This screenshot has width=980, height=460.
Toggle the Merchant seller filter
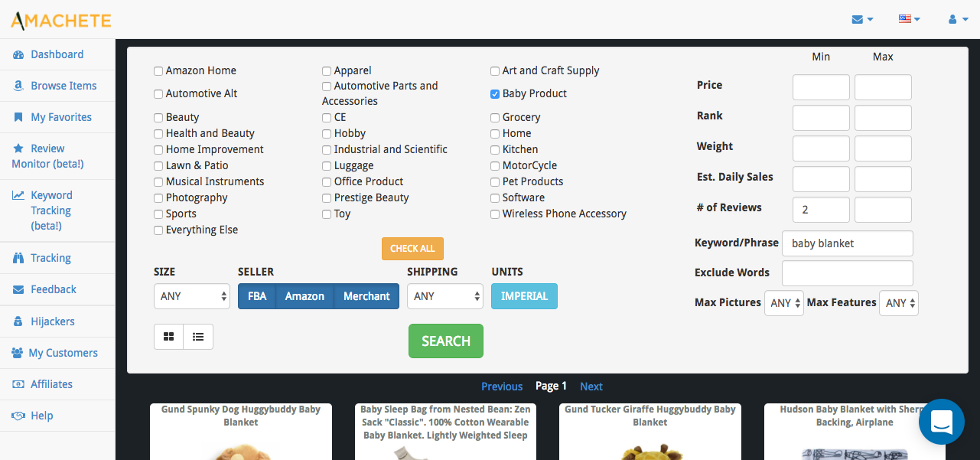(x=366, y=296)
